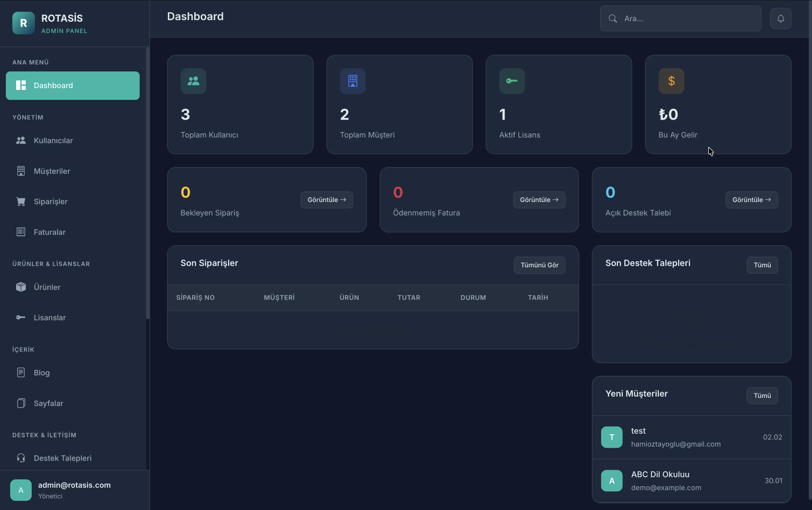This screenshot has width=812, height=510.
Task: Click the Kullanıcılar people icon in sidebar
Action: pyautogui.click(x=21, y=140)
